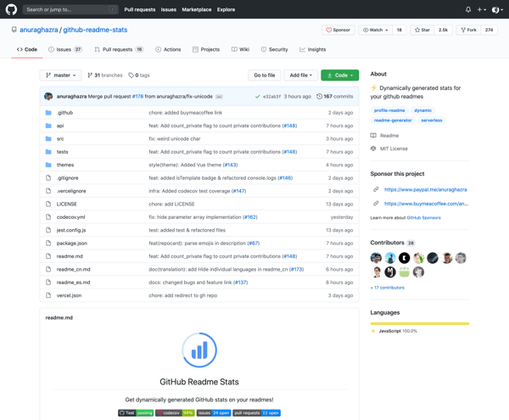Screen dimensions: 509x420
Task: Open the src folder
Action: click(60, 139)
